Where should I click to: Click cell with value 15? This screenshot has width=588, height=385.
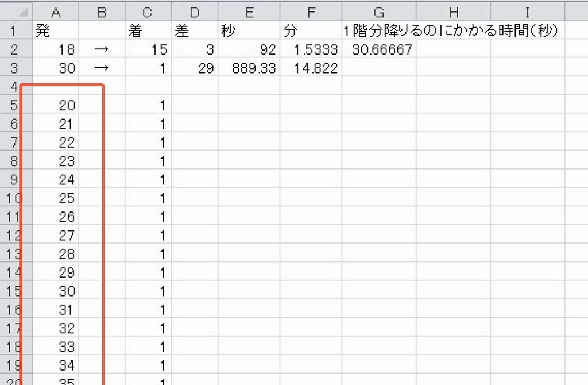148,49
